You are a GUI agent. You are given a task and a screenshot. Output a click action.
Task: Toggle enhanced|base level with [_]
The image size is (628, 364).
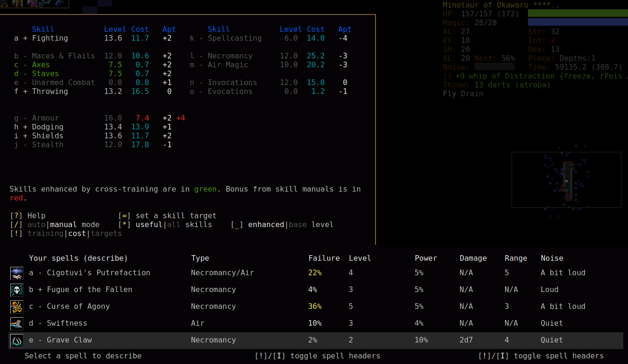click(282, 225)
